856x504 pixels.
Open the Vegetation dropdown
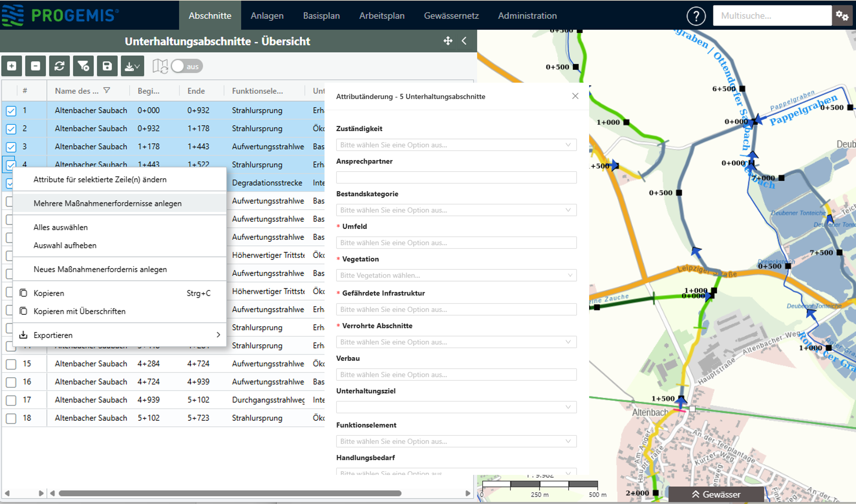(456, 275)
